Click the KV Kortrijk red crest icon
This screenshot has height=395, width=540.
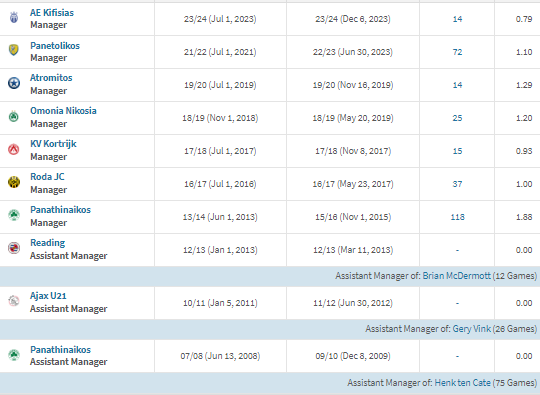(14, 149)
